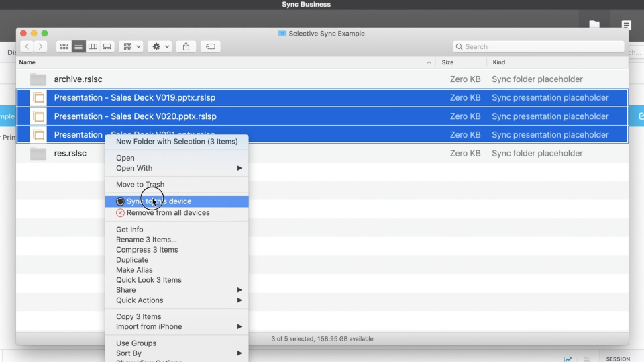644x362 pixels.
Task: Select the archive.rslsc folder row
Action: click(x=323, y=79)
